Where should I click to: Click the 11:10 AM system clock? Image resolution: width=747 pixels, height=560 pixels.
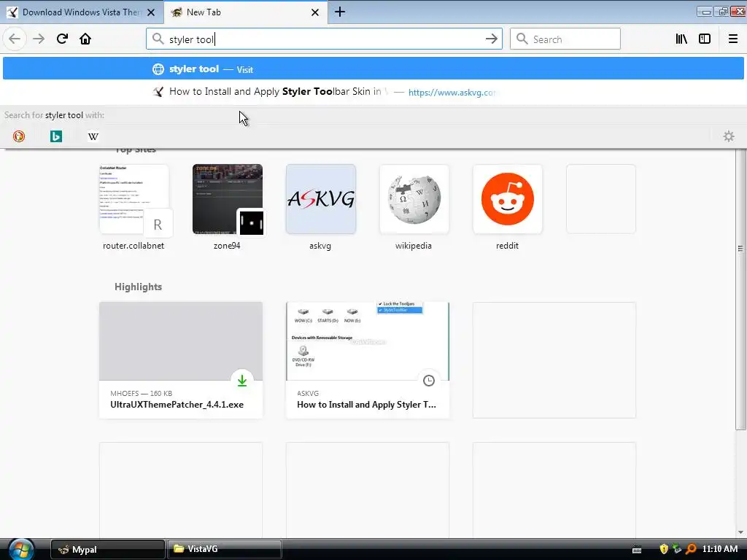click(x=720, y=549)
